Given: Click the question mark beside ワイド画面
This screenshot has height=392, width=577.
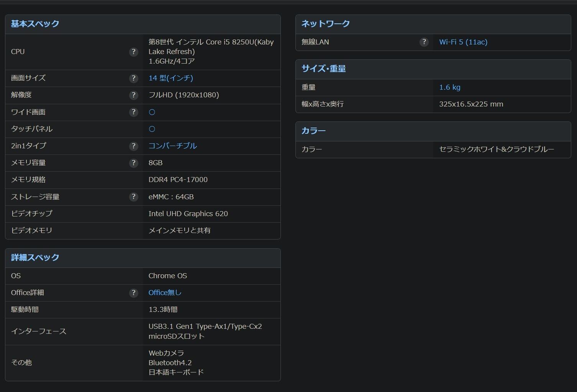Looking at the screenshot, I should pos(133,112).
